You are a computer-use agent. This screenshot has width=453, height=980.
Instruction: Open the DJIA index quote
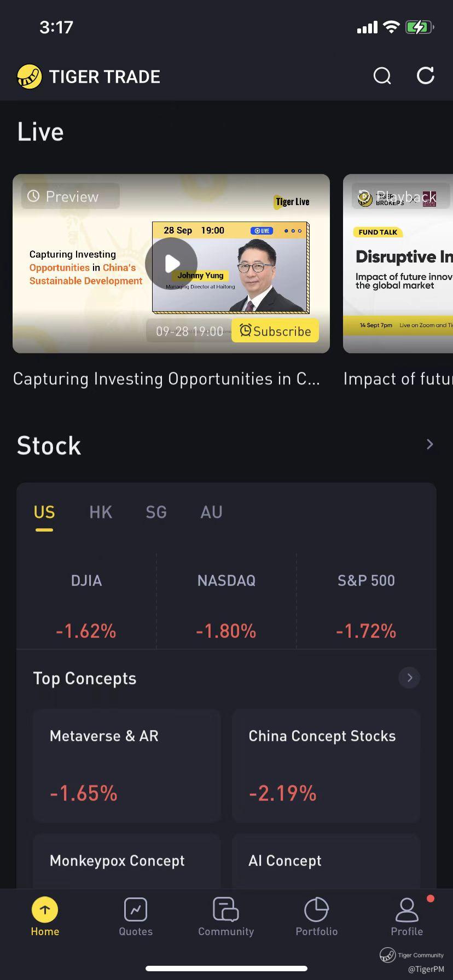(x=86, y=604)
